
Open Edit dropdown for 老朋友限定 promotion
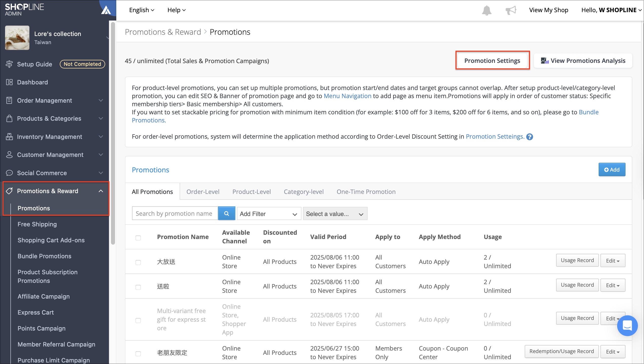pyautogui.click(x=613, y=352)
